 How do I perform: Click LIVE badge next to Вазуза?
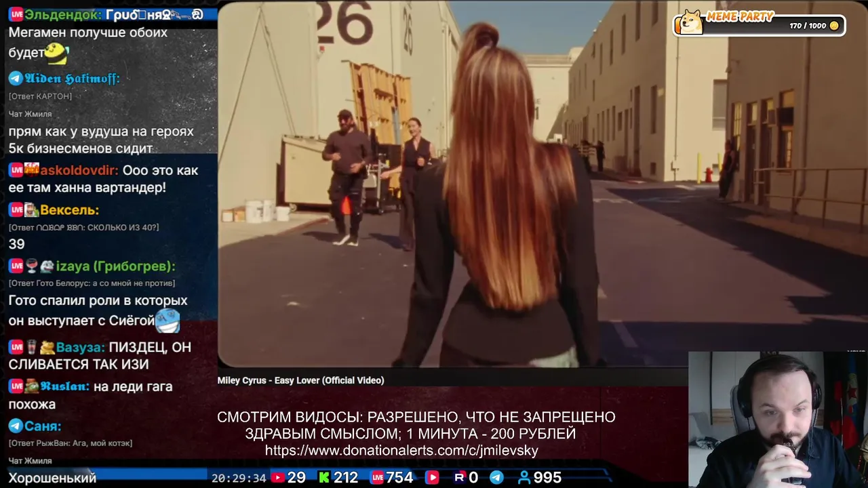[x=16, y=347]
